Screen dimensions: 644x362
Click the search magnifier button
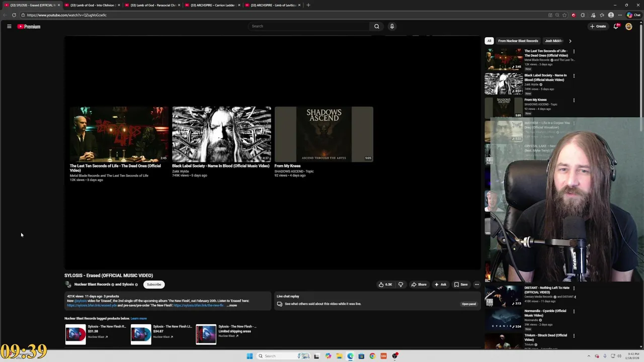click(376, 26)
